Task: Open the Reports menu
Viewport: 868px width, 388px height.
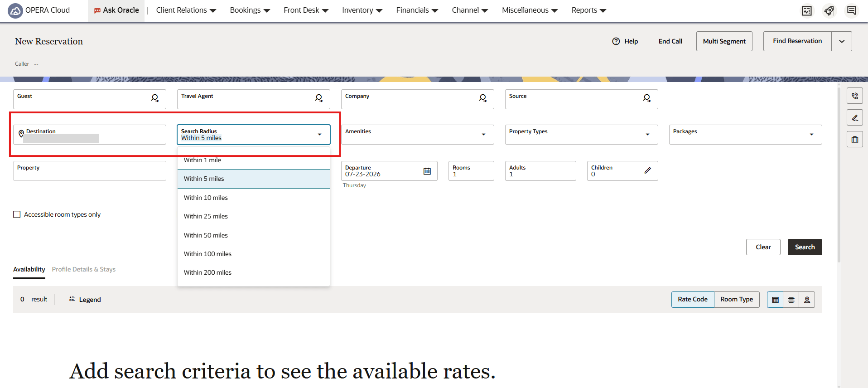Action: point(588,10)
